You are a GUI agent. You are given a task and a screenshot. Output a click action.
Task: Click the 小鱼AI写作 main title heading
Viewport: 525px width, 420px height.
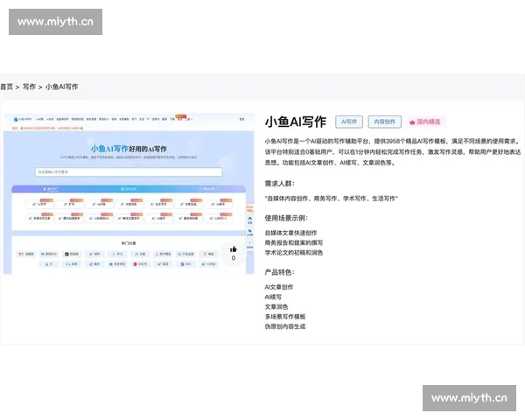point(296,122)
